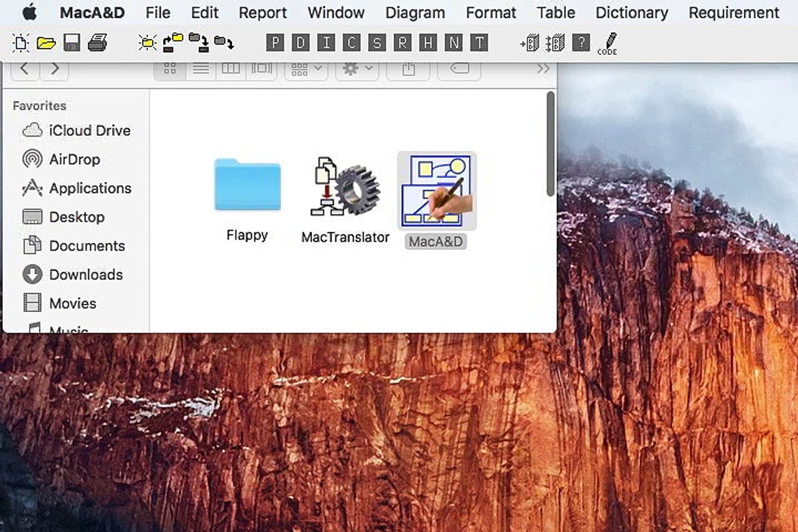Open Applications in the sidebar
The image size is (798, 532).
pos(77,188)
